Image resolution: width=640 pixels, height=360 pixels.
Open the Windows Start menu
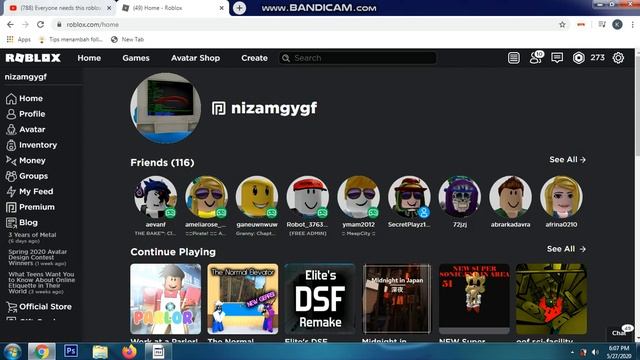pos(12,351)
